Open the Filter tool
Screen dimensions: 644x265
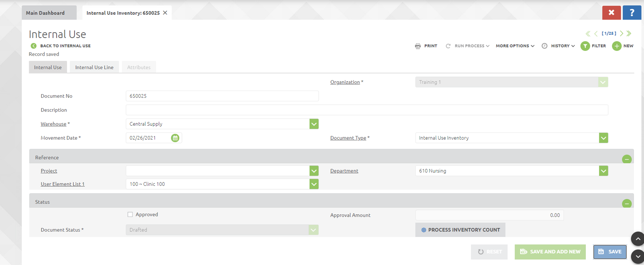[x=585, y=46]
